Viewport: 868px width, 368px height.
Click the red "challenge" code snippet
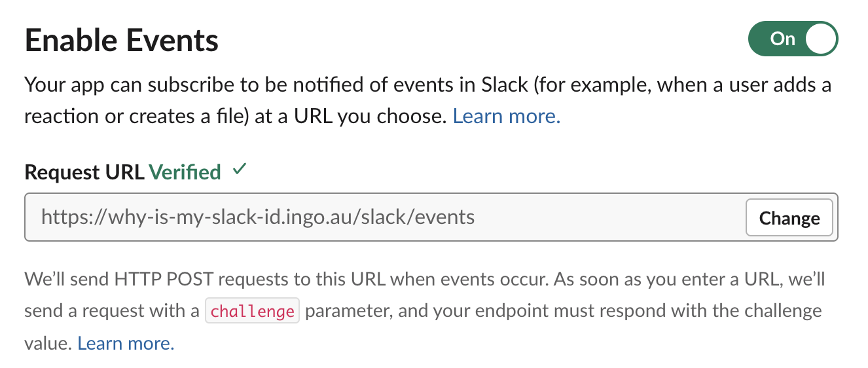(x=252, y=311)
